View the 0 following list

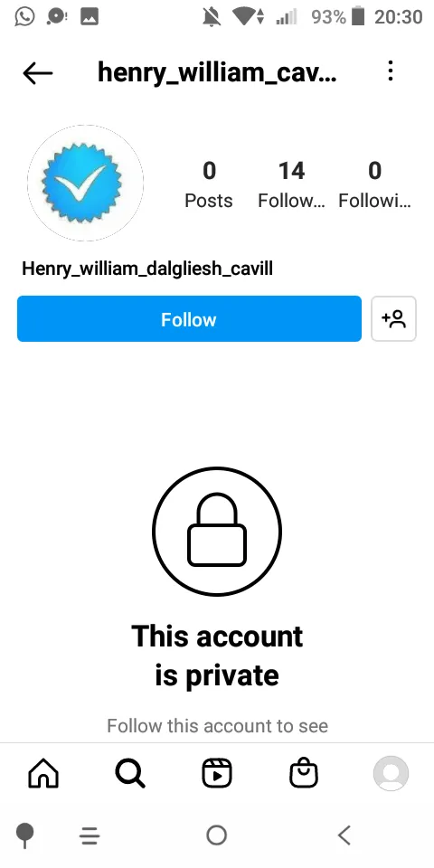tap(374, 185)
